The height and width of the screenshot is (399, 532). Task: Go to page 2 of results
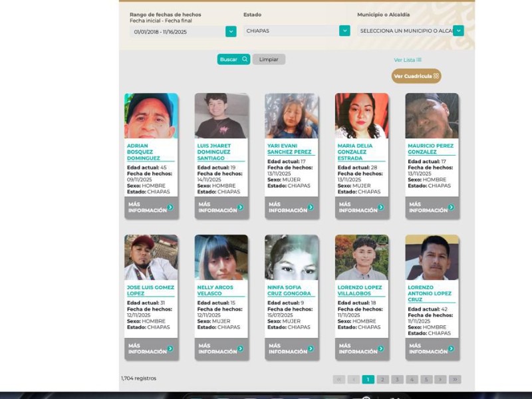pos(383,379)
